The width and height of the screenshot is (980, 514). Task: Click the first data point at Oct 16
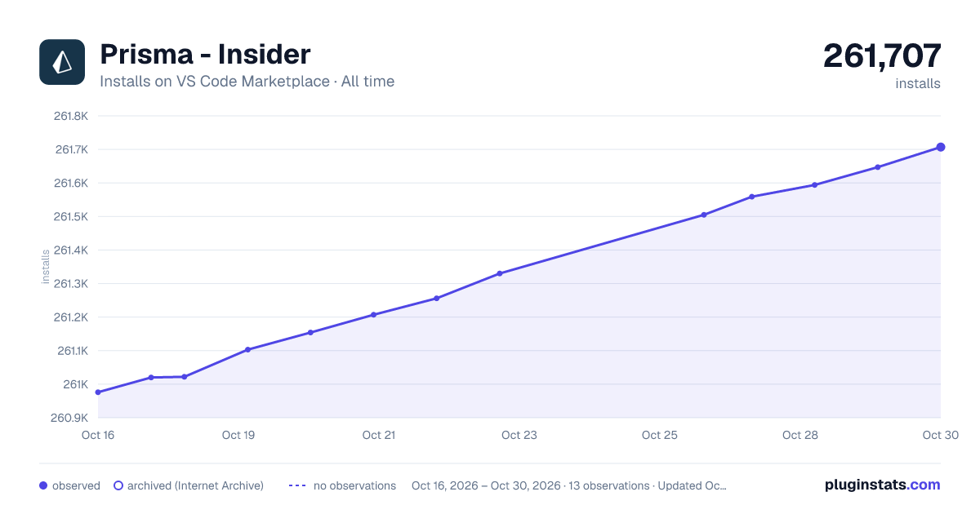(98, 392)
